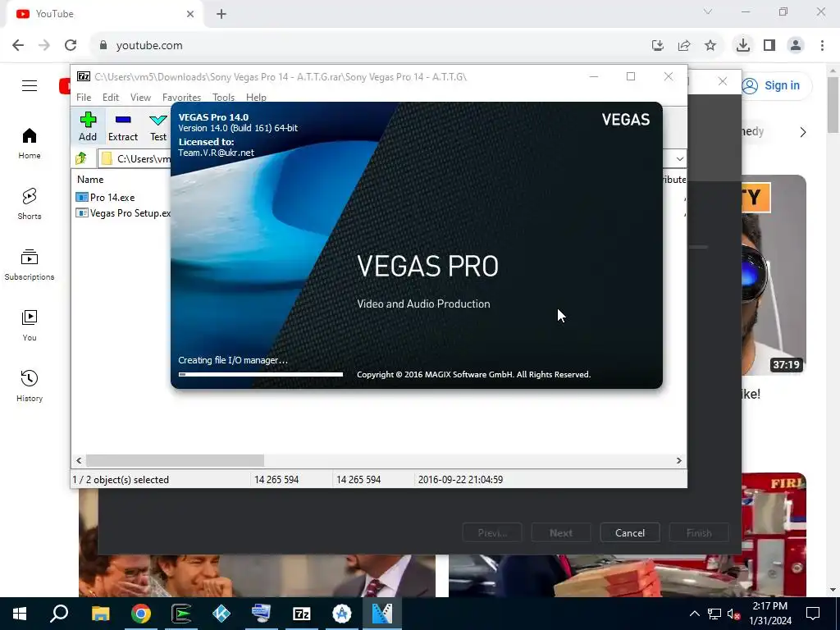Switch to 7-Zip on the taskbar

click(302, 614)
